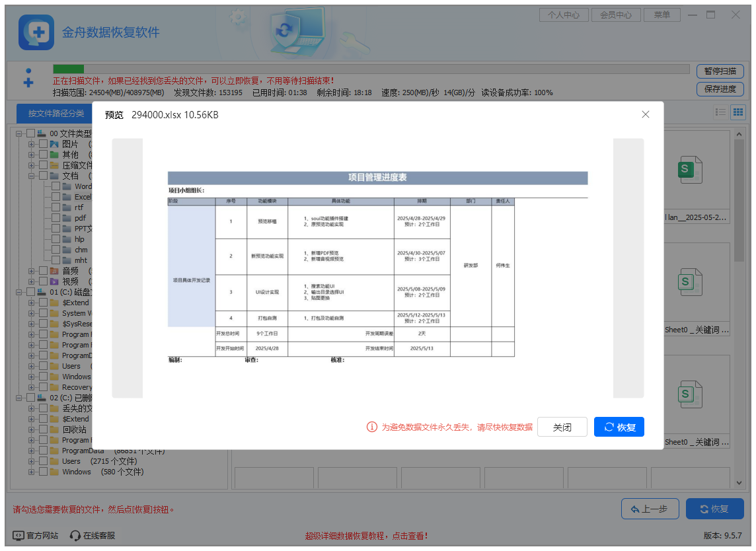
Task: Open the 菜单 menu
Action: click(662, 15)
